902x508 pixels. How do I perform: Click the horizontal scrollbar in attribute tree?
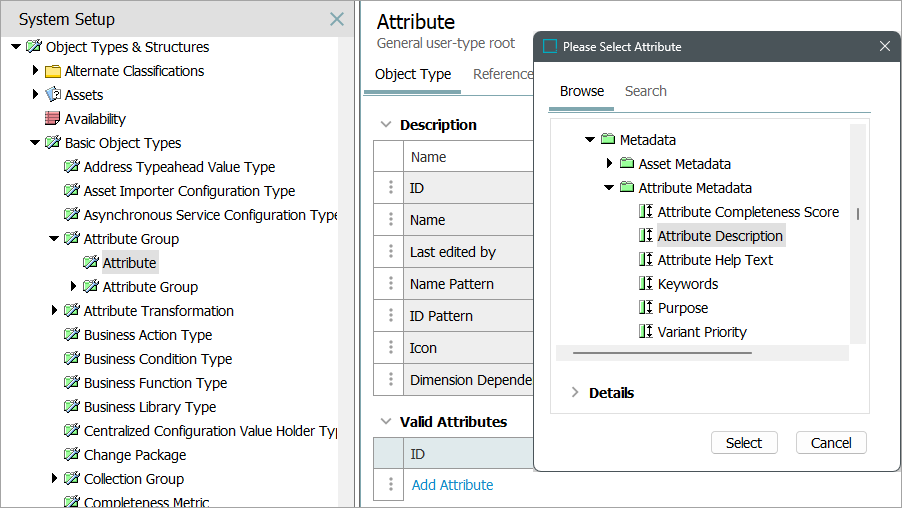[661, 353]
